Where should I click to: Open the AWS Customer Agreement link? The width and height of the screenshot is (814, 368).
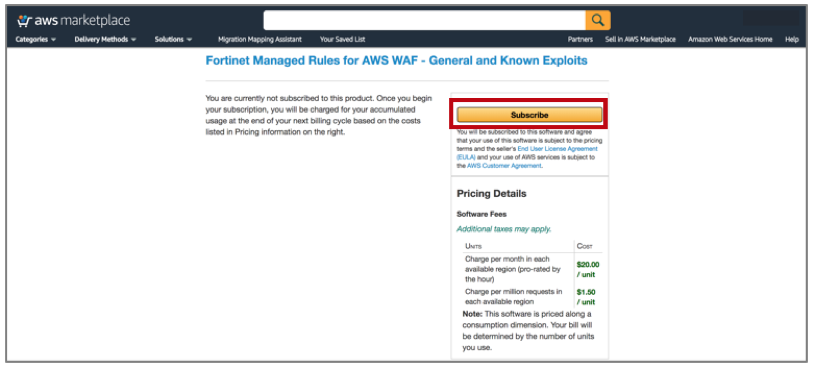click(504, 166)
